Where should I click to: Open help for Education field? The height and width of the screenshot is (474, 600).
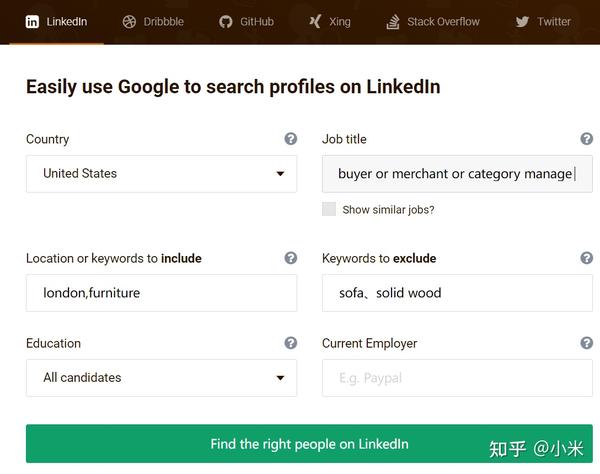pyautogui.click(x=291, y=343)
